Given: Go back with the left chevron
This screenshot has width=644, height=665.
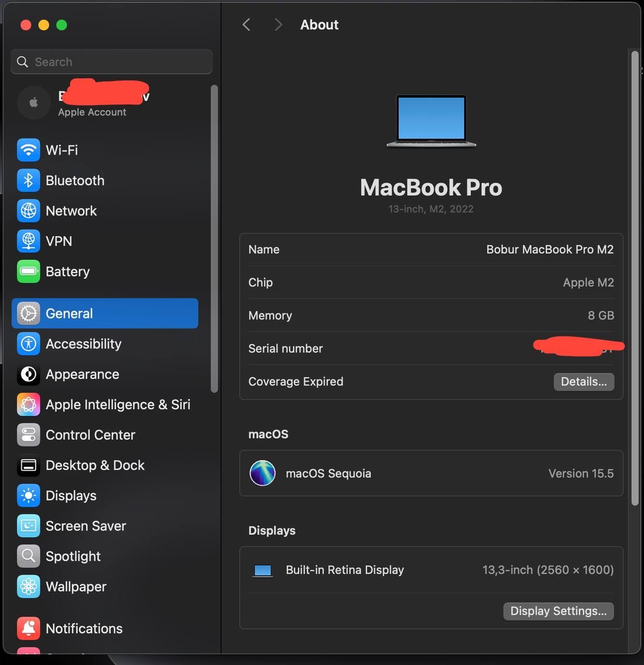Looking at the screenshot, I should 246,24.
